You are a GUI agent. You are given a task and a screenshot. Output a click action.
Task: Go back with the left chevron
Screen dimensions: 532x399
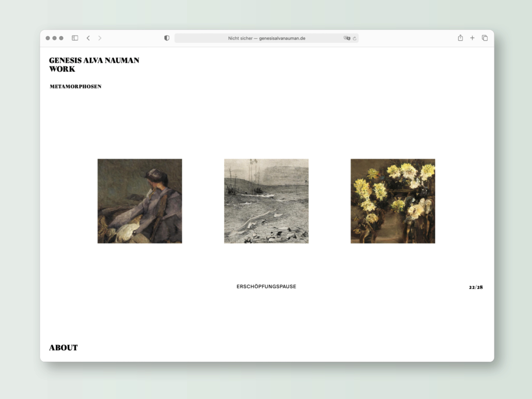pos(88,38)
